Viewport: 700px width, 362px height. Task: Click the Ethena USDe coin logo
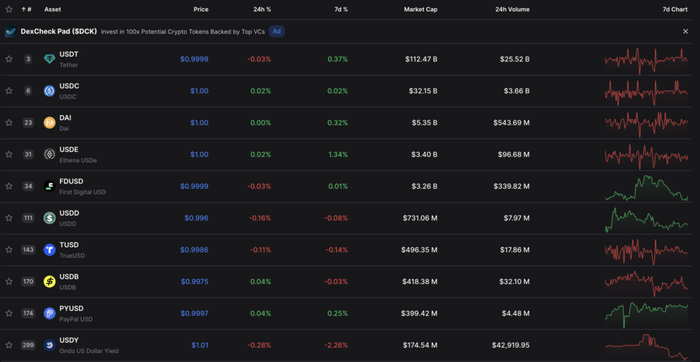[49, 154]
